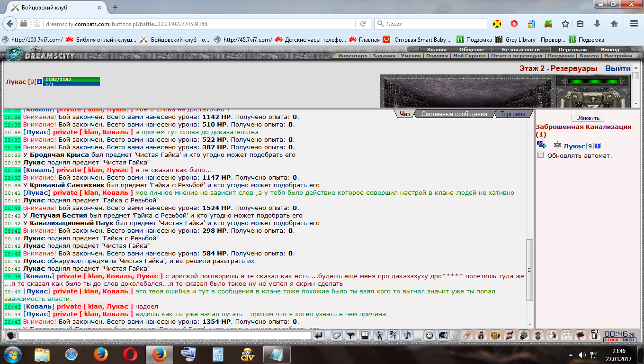The width and height of the screenshot is (644, 364).
Task: Click the eraser clear chat icon
Action: coord(336,336)
